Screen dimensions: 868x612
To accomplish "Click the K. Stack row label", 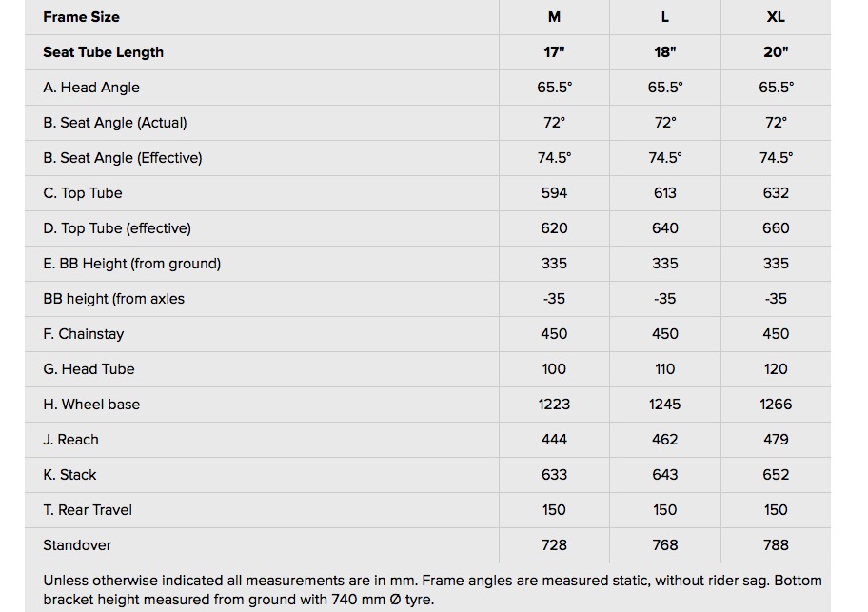I will coord(69,475).
